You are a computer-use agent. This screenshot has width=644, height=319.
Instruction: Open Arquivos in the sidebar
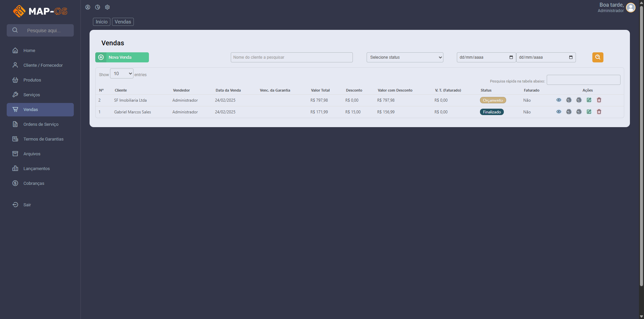click(40, 154)
